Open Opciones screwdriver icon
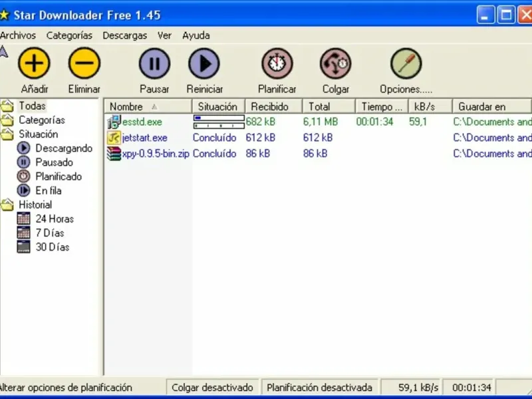This screenshot has height=399, width=532. 406,63
